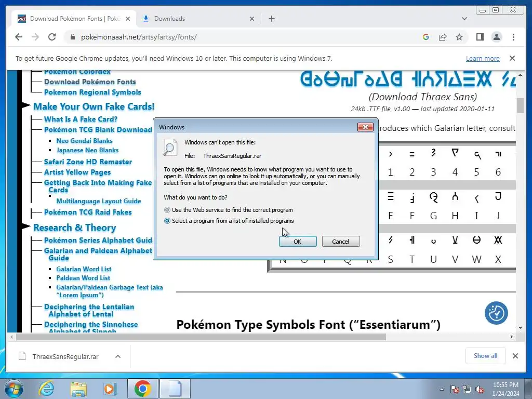
Task: Click Chrome icon in taskbar
Action: coord(142,389)
